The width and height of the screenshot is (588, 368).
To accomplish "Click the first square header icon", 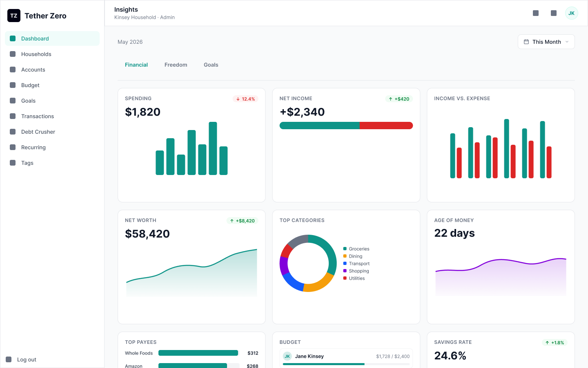I will [x=536, y=13].
